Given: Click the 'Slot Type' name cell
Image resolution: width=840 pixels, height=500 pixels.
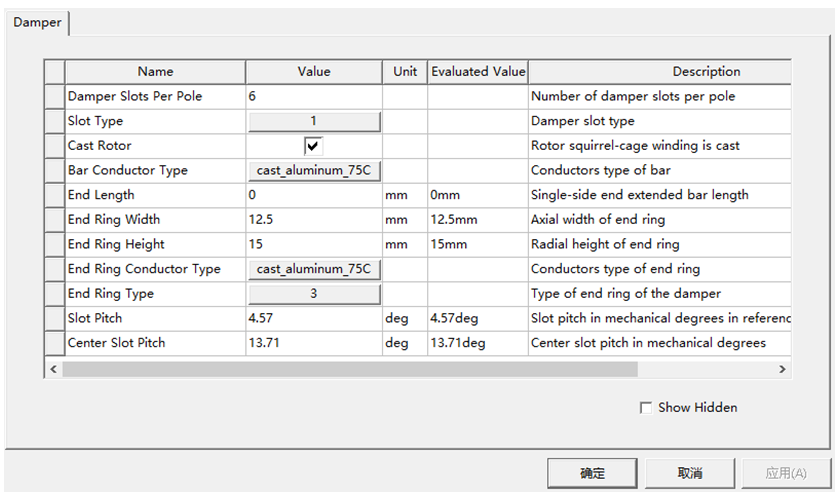Looking at the screenshot, I should [x=155, y=121].
